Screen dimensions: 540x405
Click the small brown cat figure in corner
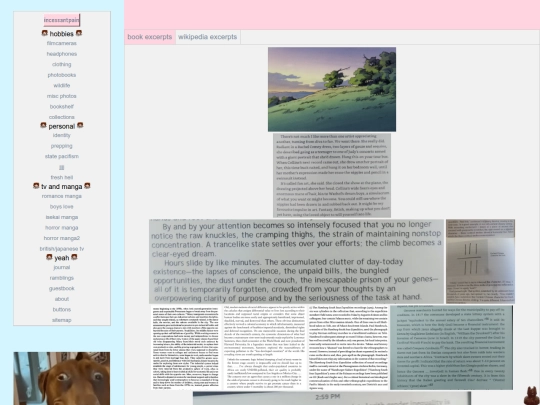531,396
